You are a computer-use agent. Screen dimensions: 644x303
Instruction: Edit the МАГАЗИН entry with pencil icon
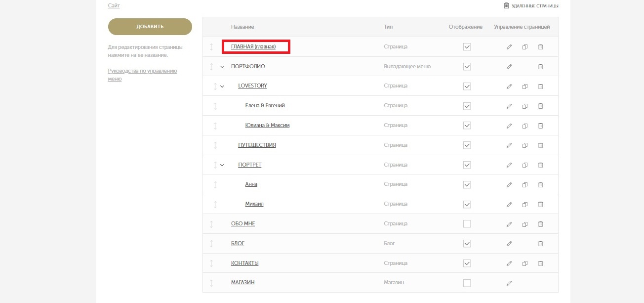pyautogui.click(x=509, y=283)
